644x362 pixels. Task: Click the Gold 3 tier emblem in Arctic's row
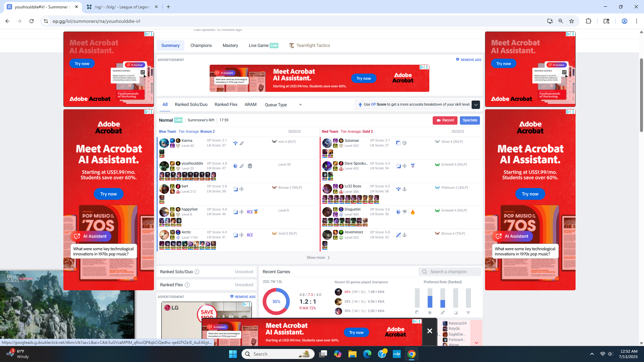pyautogui.click(x=274, y=234)
